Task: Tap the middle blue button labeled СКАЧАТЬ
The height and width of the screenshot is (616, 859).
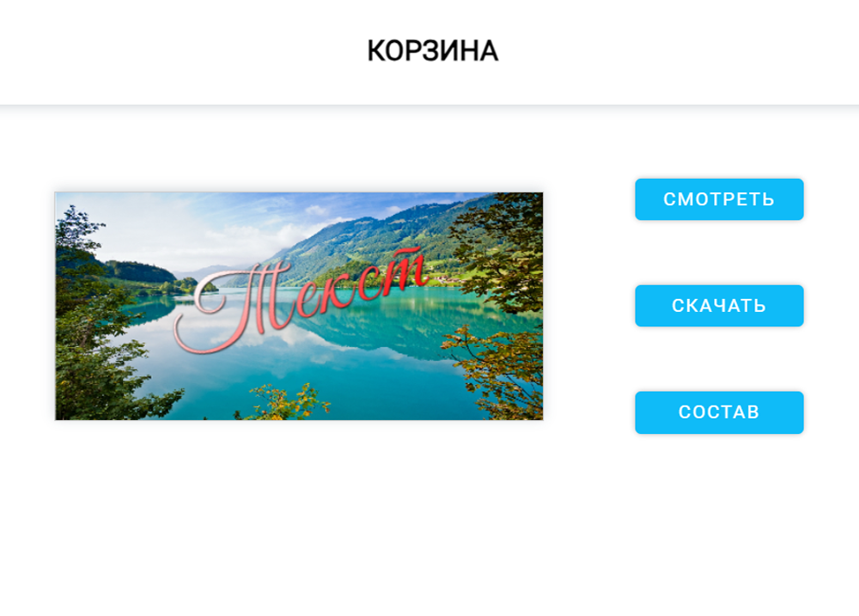Action: [719, 305]
